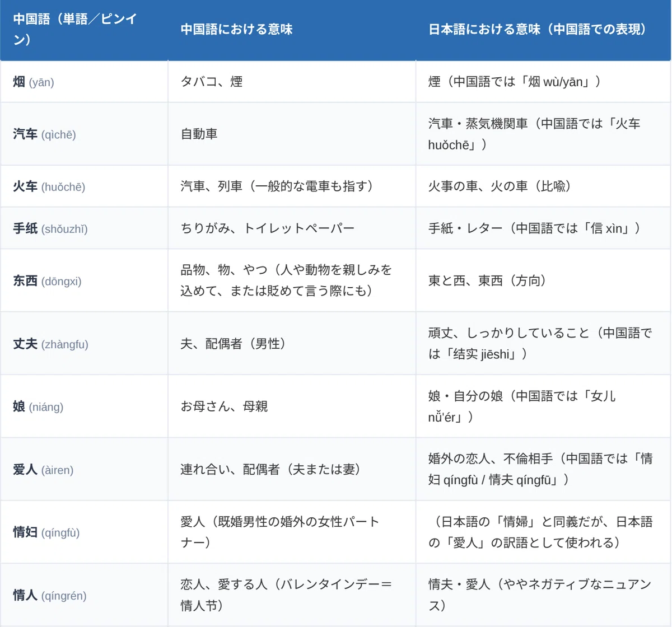This screenshot has height=627, width=672.
Task: Select the 夫、配偶者（男性）cell
Action: point(292,344)
